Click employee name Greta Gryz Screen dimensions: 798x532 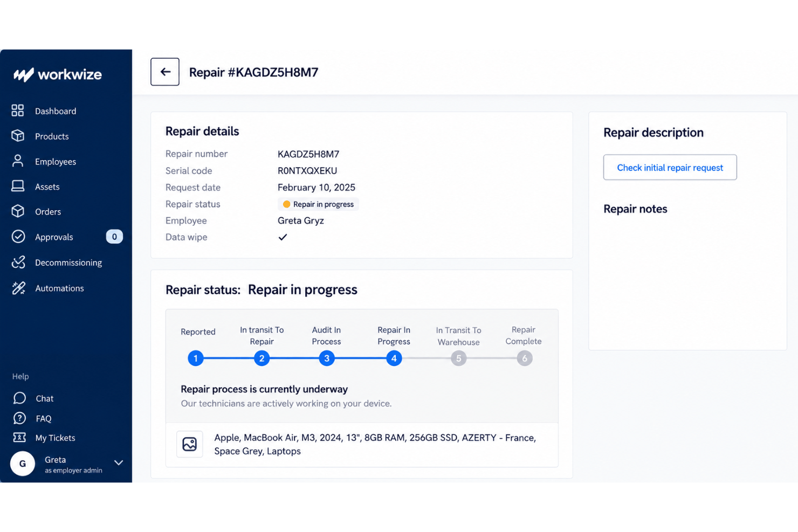[301, 220]
